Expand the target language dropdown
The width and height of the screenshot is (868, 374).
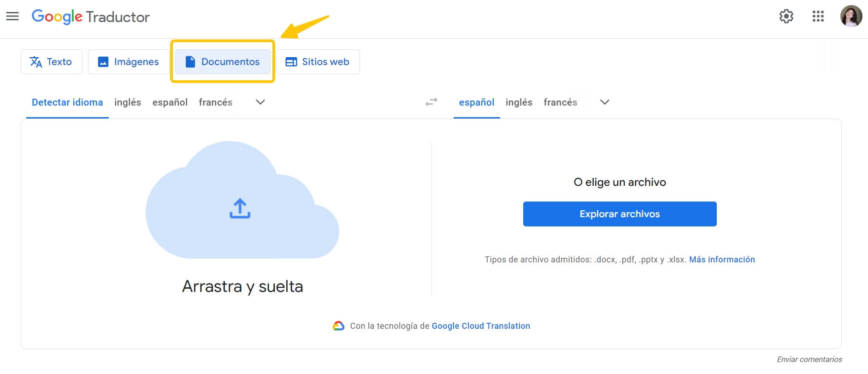[x=604, y=102]
